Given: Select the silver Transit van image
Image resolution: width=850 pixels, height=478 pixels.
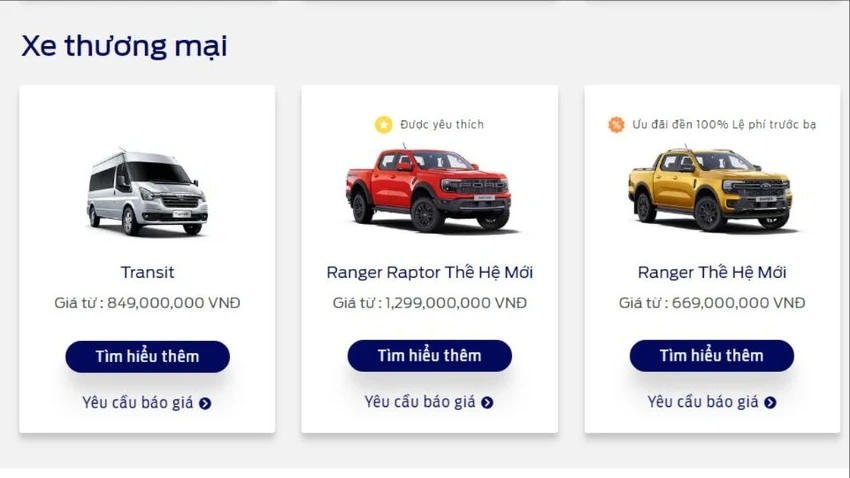Looking at the screenshot, I should pyautogui.click(x=147, y=191).
